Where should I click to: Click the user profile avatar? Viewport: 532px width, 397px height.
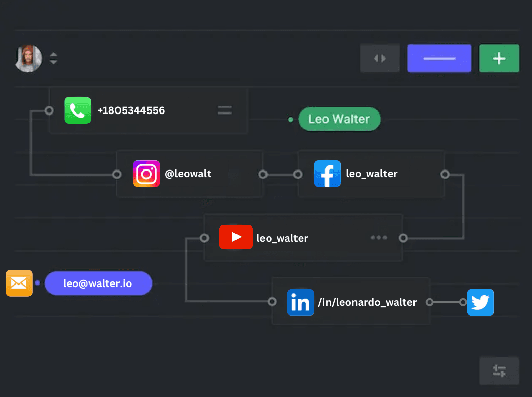[28, 59]
